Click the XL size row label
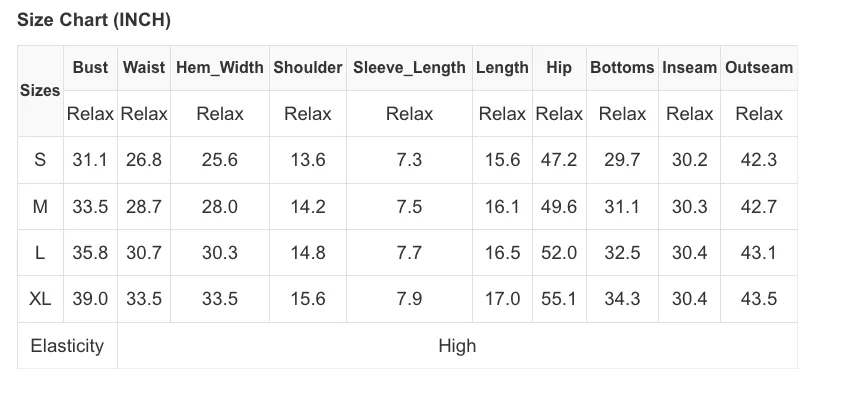 tap(40, 299)
